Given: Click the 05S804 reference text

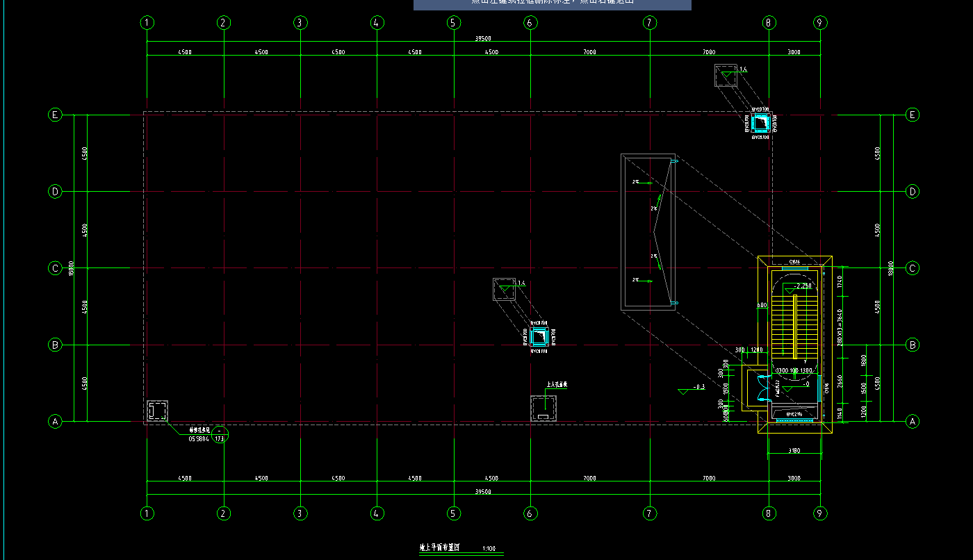Looking at the screenshot, I should (199, 438).
